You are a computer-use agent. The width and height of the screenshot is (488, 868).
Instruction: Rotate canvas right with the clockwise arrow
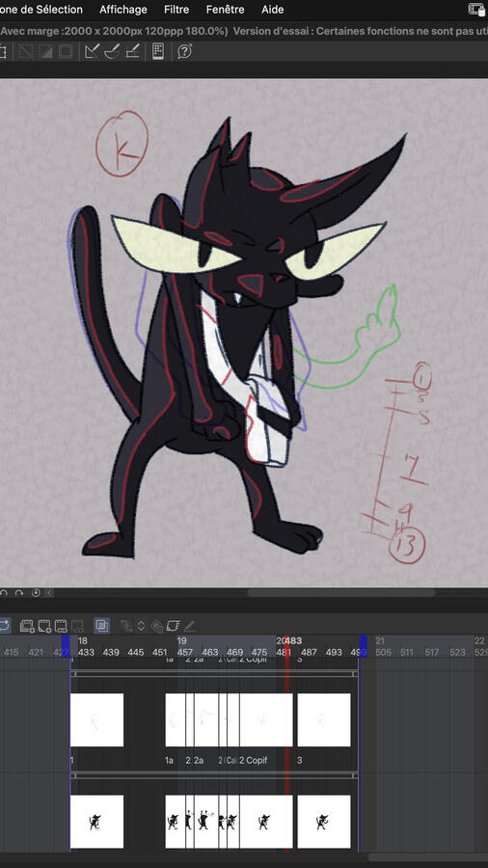point(19,593)
